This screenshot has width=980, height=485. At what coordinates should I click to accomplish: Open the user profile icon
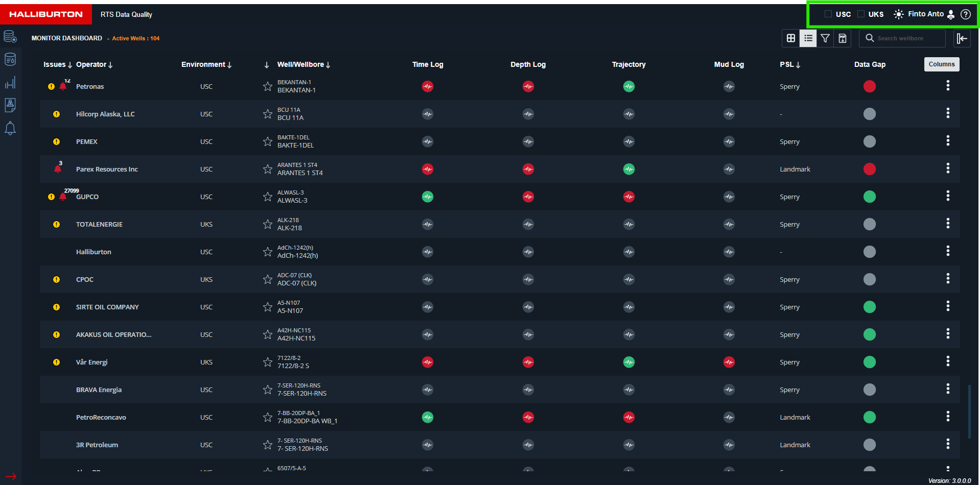point(950,14)
